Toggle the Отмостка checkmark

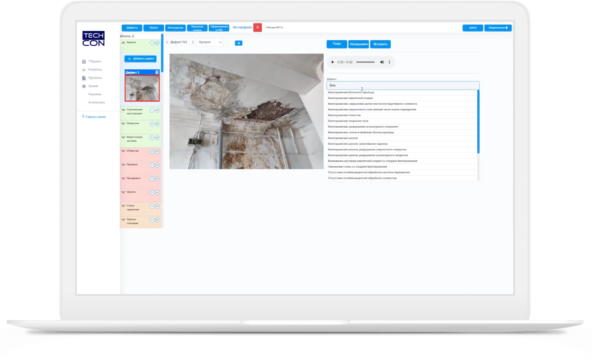pyautogui.click(x=157, y=151)
